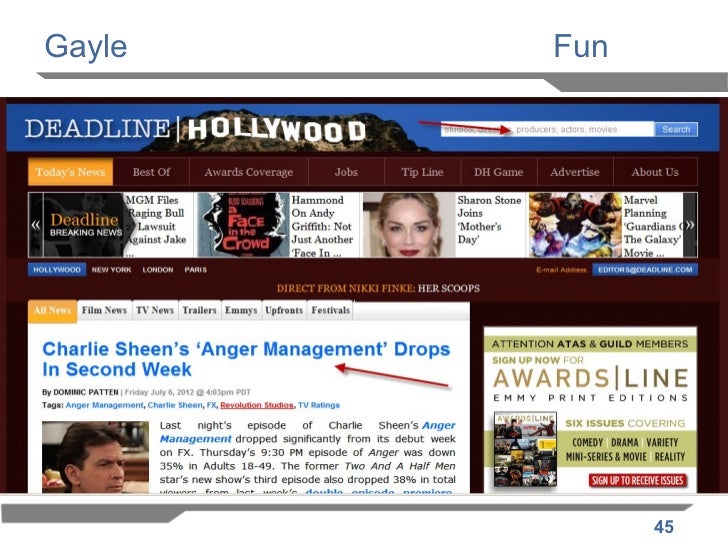Viewport: 728px width, 546px height.
Task: Select the Paris edition
Action: click(195, 270)
